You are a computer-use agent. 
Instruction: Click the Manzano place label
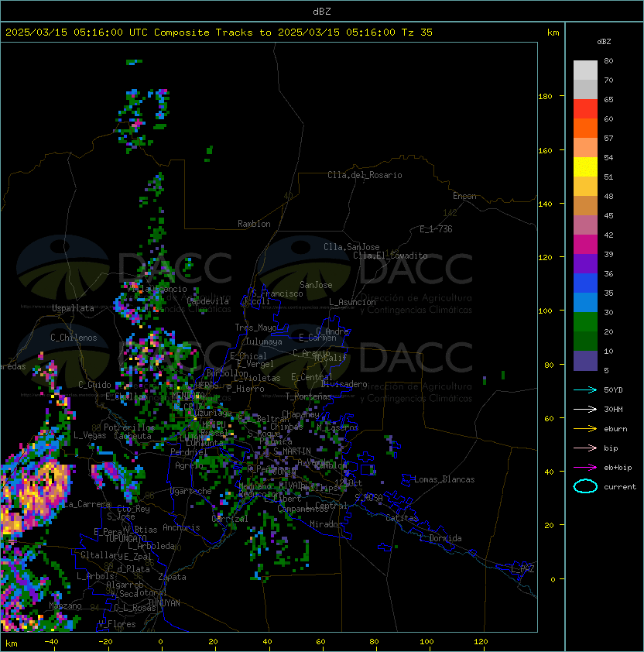tap(65, 606)
